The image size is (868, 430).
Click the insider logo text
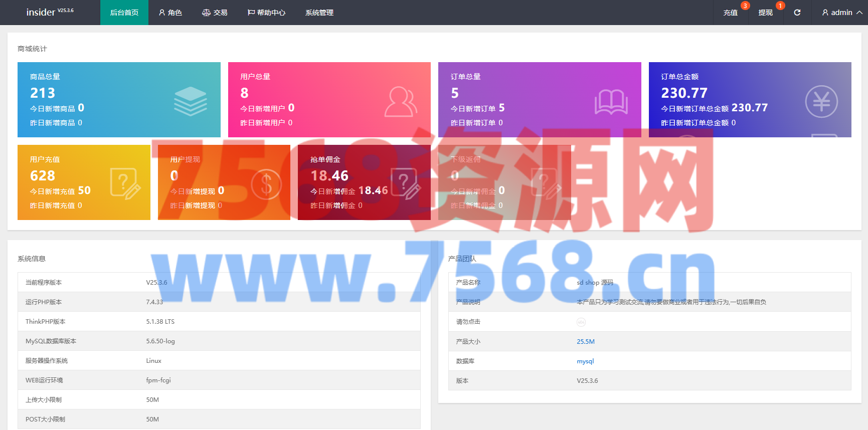click(41, 13)
